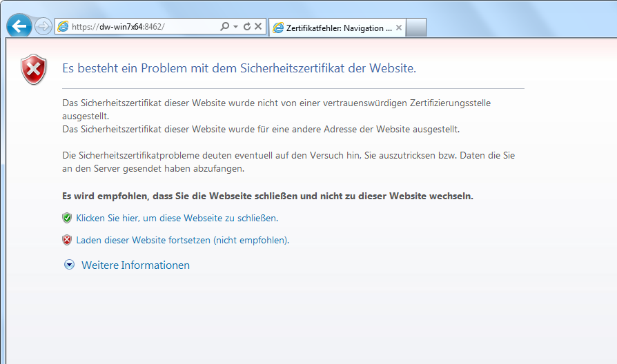Close the Zertifikatfehler tab
617x364 pixels.
coord(399,28)
